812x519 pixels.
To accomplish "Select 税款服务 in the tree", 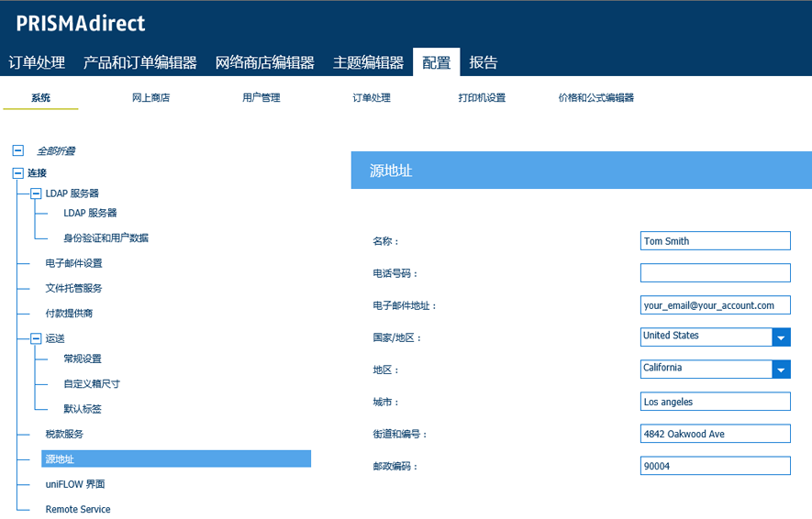I will pyautogui.click(x=64, y=434).
